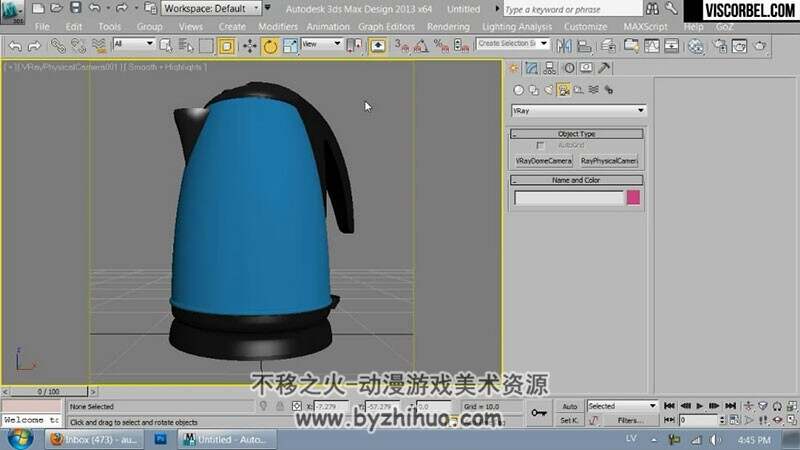Image resolution: width=800 pixels, height=450 pixels.
Task: Open Modifiers menu
Action: [278, 27]
